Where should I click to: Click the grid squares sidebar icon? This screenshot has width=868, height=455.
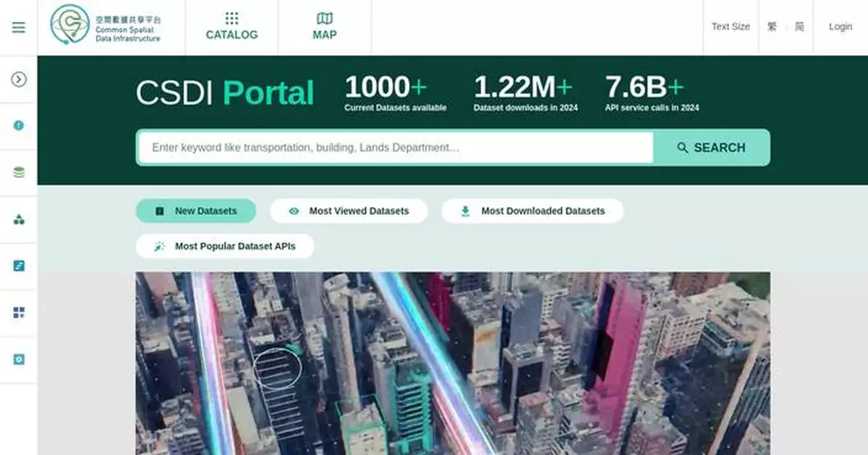tap(19, 312)
